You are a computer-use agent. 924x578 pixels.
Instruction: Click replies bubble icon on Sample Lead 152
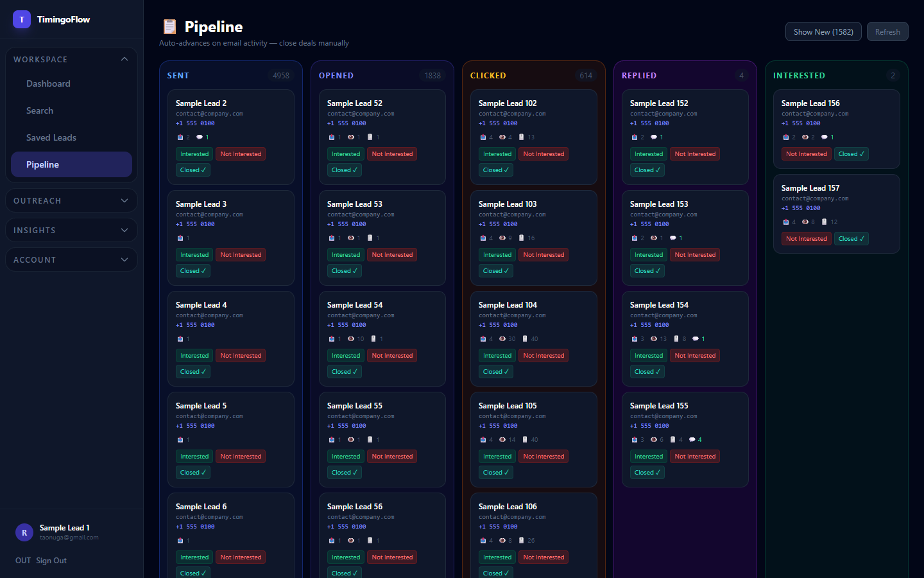[653, 137]
